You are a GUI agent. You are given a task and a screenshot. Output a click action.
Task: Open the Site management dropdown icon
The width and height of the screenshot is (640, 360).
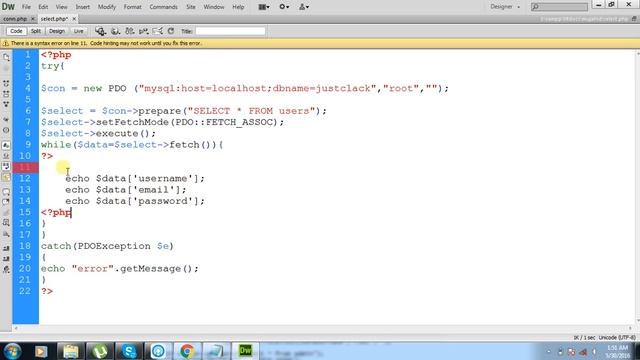304,7
